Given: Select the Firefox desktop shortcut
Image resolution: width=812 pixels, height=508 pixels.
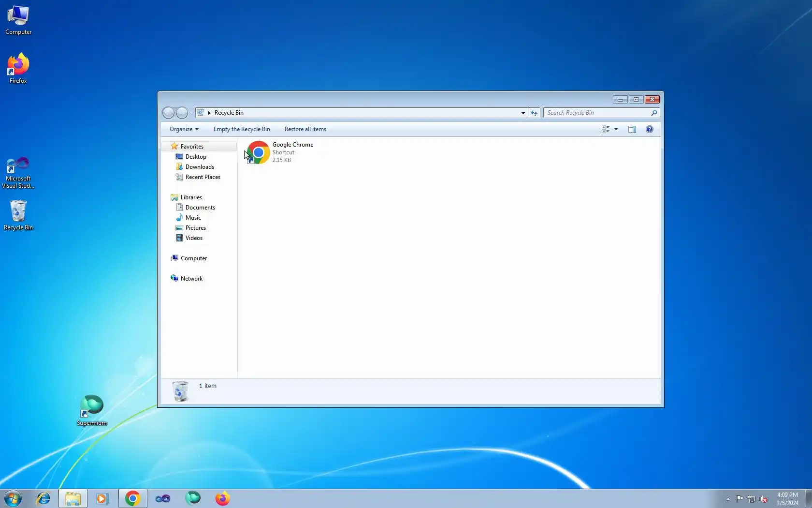Looking at the screenshot, I should 18,68.
